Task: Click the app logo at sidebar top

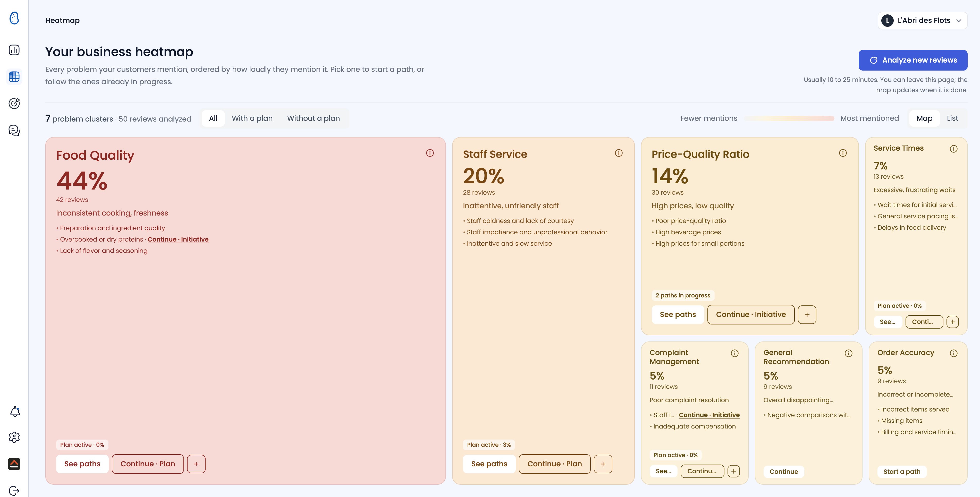Action: pyautogui.click(x=14, y=18)
